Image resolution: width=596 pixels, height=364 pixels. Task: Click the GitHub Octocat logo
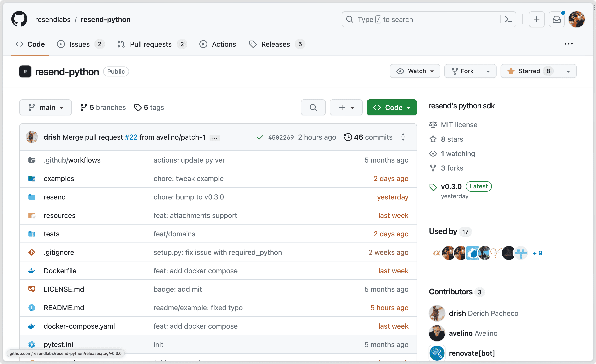(19, 19)
